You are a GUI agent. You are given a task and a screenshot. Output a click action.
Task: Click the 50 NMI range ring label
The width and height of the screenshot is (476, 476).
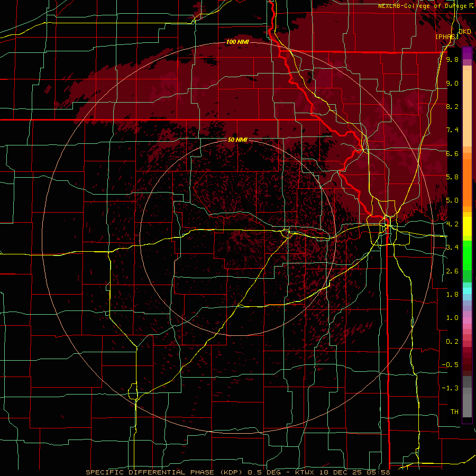click(237, 140)
